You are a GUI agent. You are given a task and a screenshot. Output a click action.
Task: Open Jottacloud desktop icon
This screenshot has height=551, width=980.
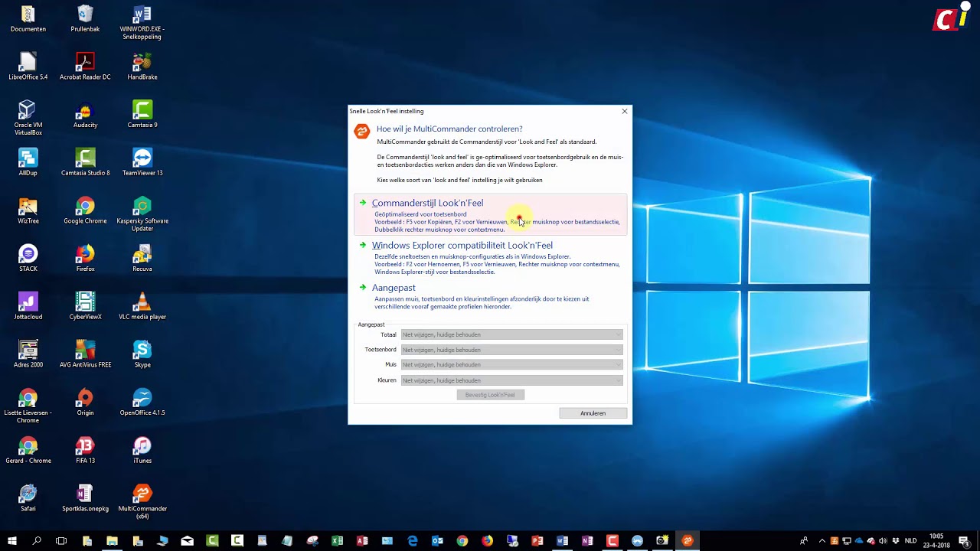(28, 306)
